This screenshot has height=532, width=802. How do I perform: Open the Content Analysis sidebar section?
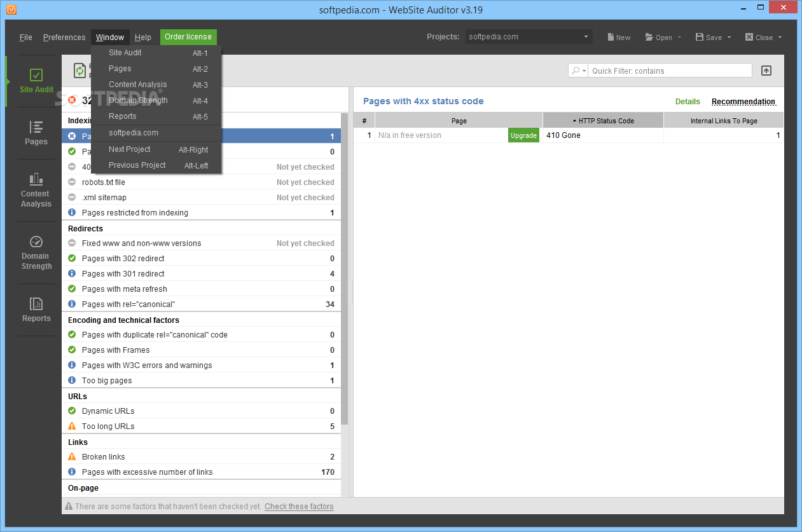(36, 189)
